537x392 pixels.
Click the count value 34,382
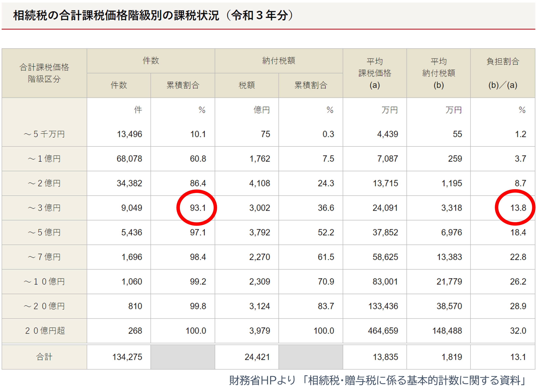click(129, 183)
